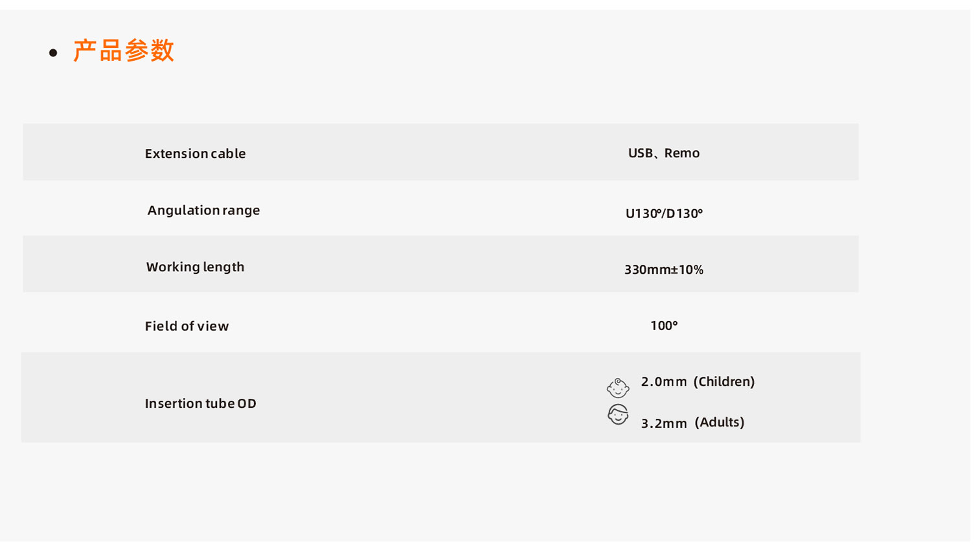Image resolution: width=980 pixels, height=556 pixels.
Task: Click the baby face icon
Action: (618, 388)
